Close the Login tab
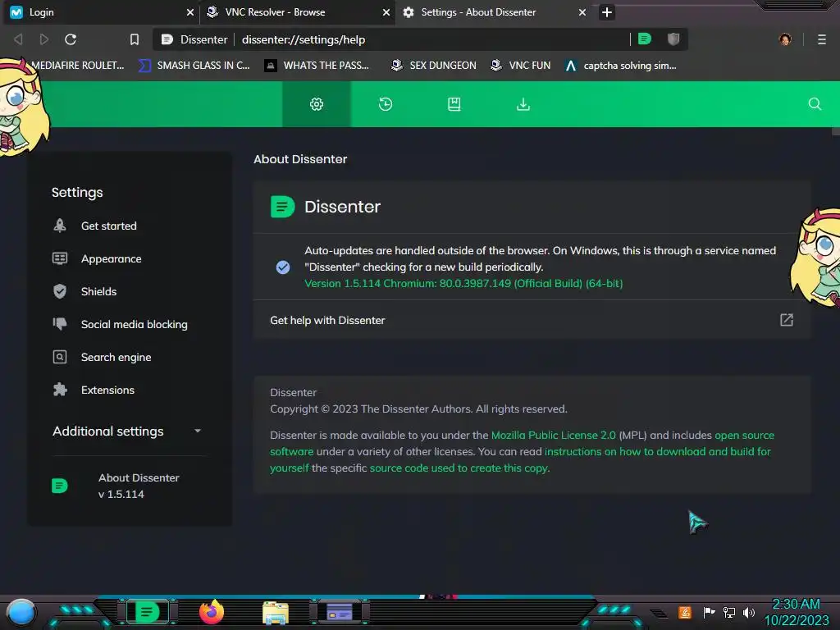 pyautogui.click(x=189, y=12)
